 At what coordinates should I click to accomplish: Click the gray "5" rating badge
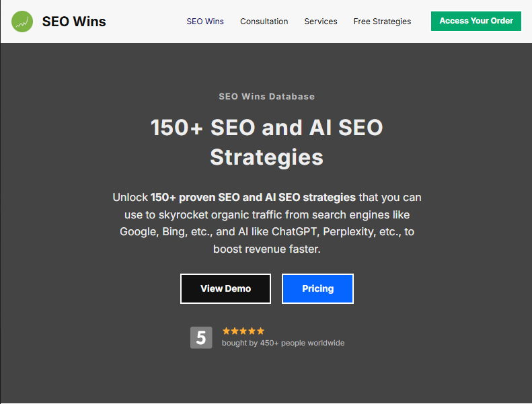[x=201, y=337]
